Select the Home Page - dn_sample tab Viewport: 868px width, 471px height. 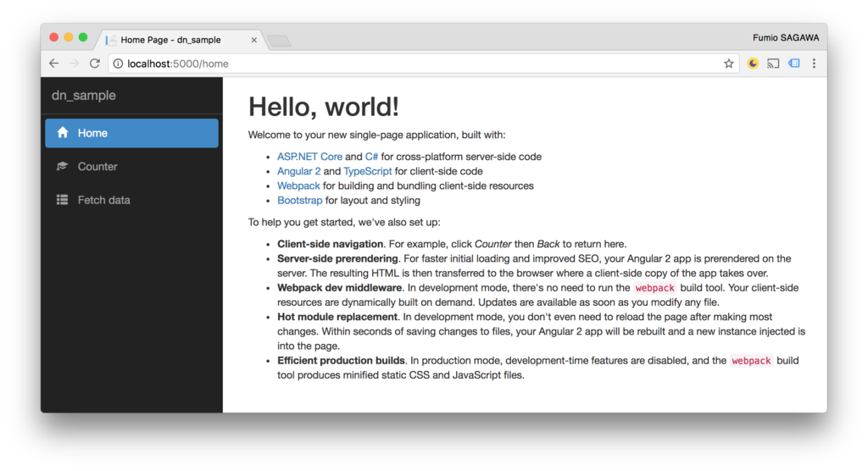tap(181, 40)
